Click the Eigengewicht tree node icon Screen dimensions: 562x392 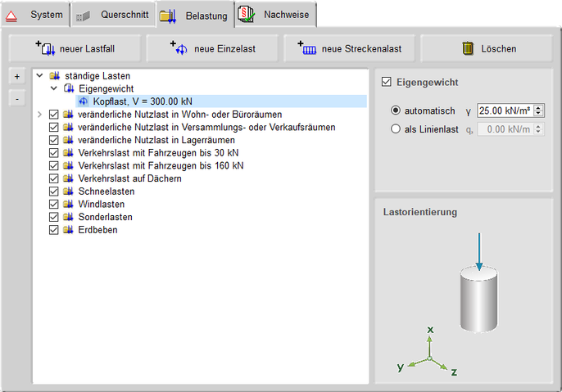pyautogui.click(x=69, y=88)
